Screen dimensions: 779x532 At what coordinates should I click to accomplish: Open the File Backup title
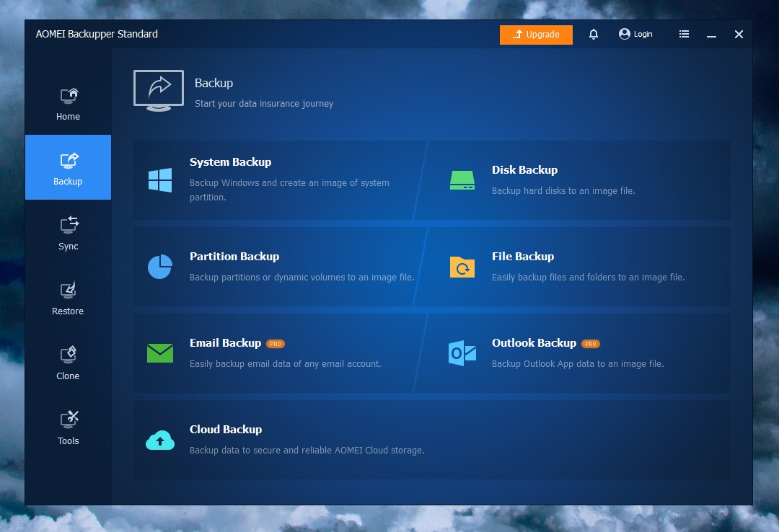[x=523, y=257]
